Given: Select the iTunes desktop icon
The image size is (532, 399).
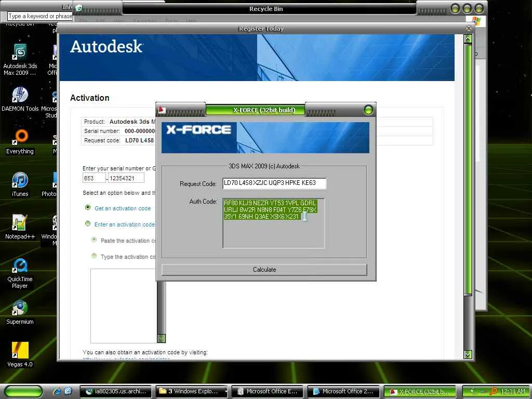Looking at the screenshot, I should pyautogui.click(x=20, y=184).
